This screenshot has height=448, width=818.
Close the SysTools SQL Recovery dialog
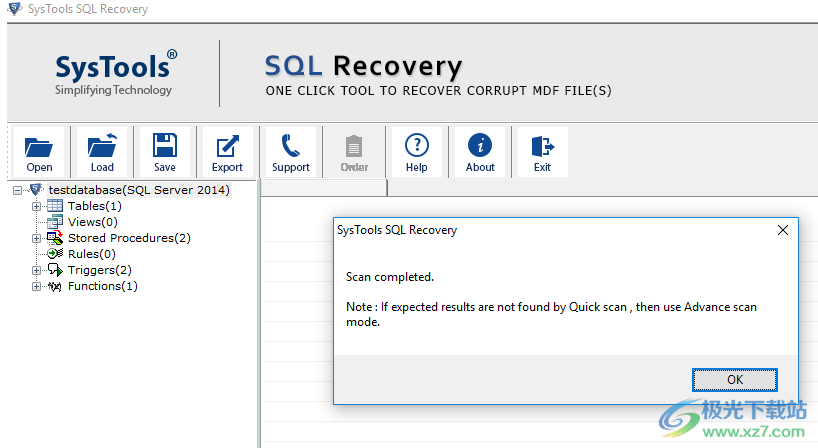(x=783, y=230)
